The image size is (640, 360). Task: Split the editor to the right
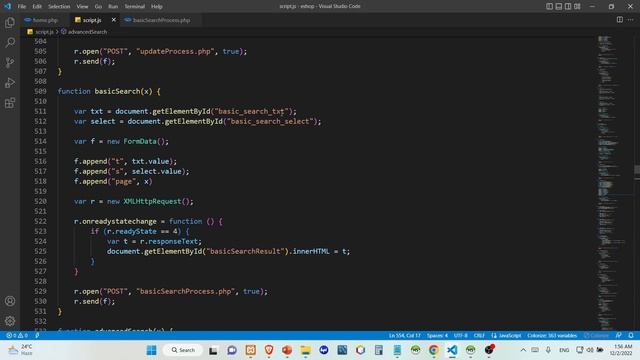click(x=620, y=20)
